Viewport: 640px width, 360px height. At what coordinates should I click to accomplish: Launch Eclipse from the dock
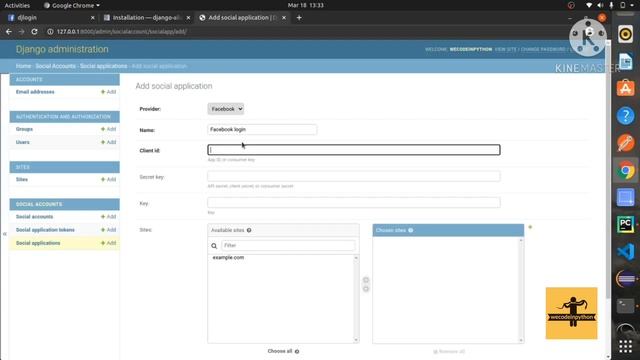pyautogui.click(x=625, y=279)
